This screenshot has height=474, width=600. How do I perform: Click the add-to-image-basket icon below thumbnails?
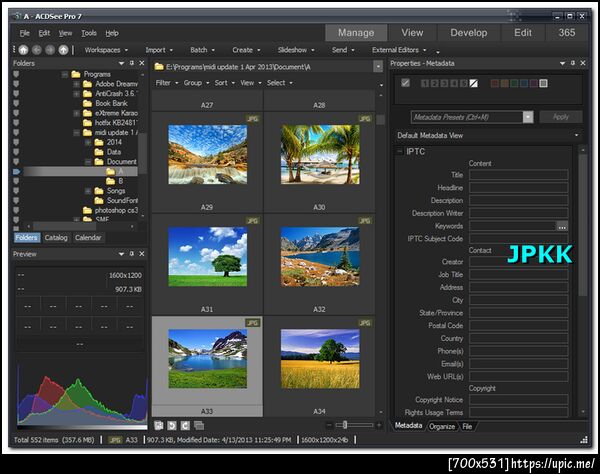pyautogui.click(x=159, y=425)
